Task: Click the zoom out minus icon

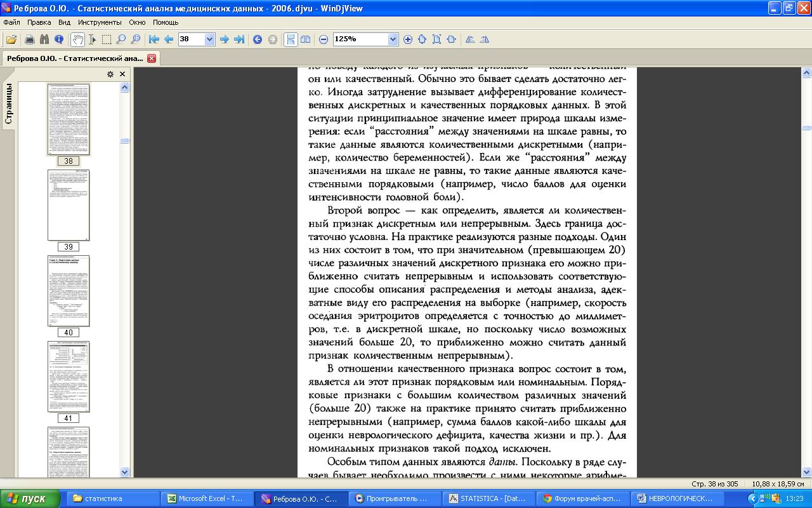Action: 324,39
